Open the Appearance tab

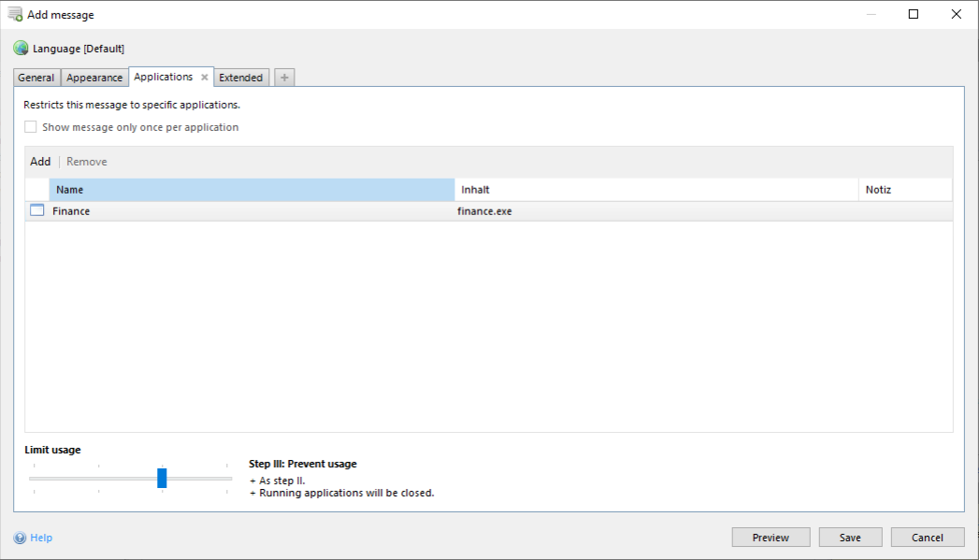[94, 77]
